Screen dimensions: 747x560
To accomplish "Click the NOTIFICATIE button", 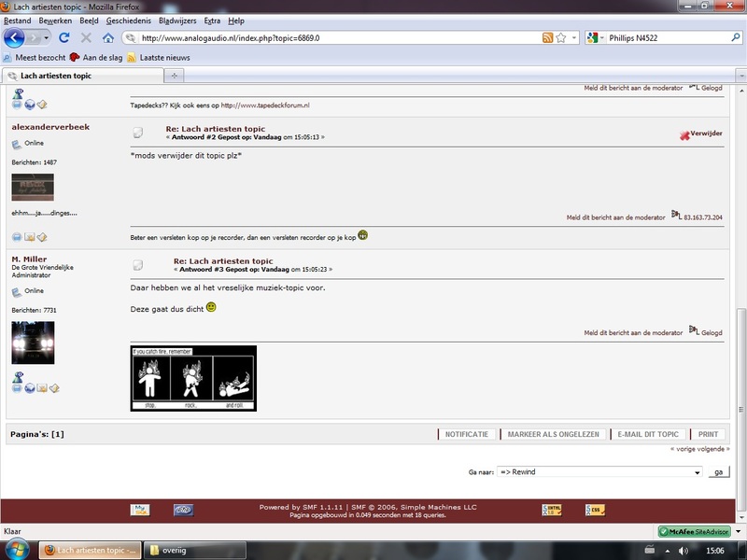I will tap(467, 434).
